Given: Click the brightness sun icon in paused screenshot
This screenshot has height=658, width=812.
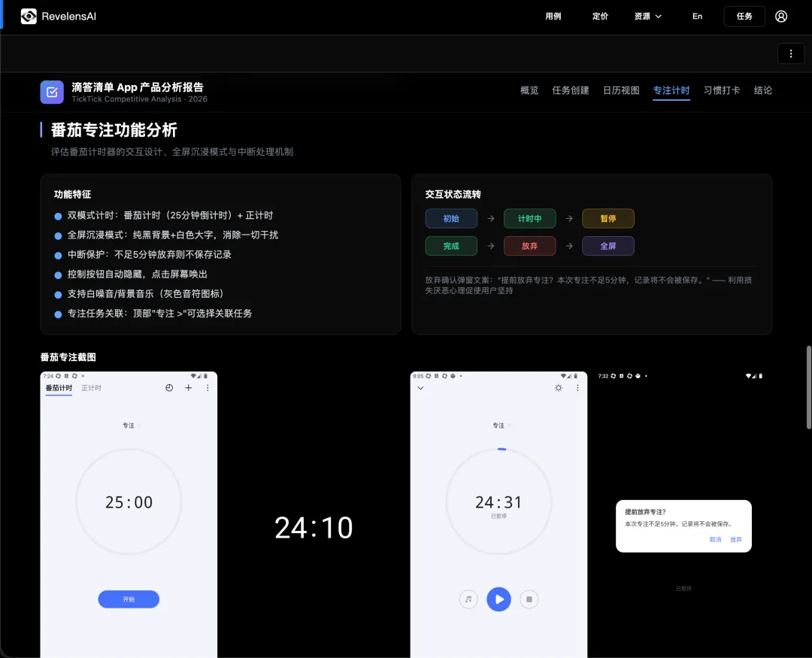Looking at the screenshot, I should click(558, 388).
